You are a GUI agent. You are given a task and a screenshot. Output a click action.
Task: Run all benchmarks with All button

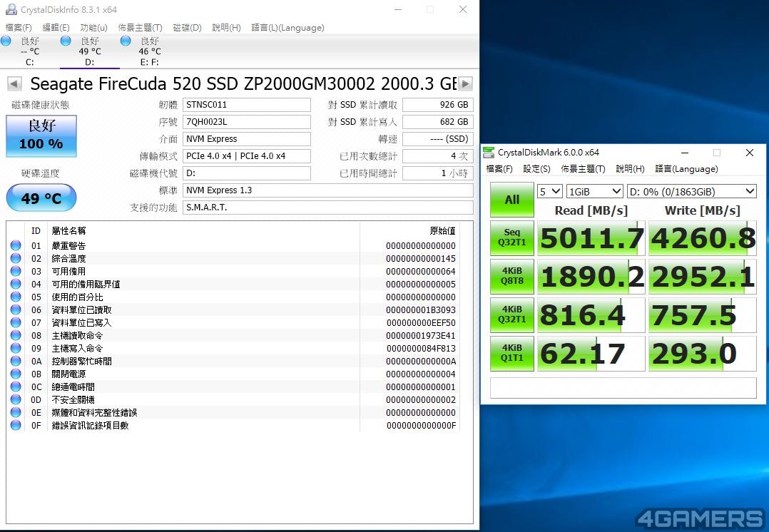tap(512, 200)
